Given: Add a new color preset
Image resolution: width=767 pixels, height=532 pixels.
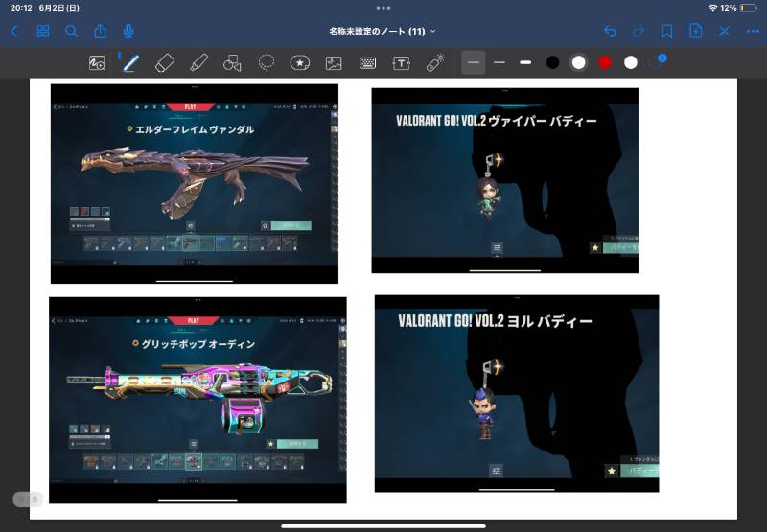Looking at the screenshot, I should [x=657, y=62].
